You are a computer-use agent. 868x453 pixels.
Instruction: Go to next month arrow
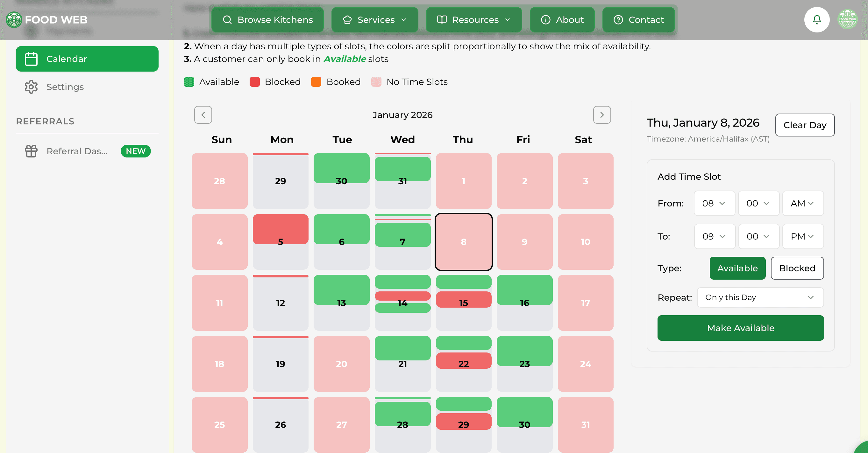(602, 115)
